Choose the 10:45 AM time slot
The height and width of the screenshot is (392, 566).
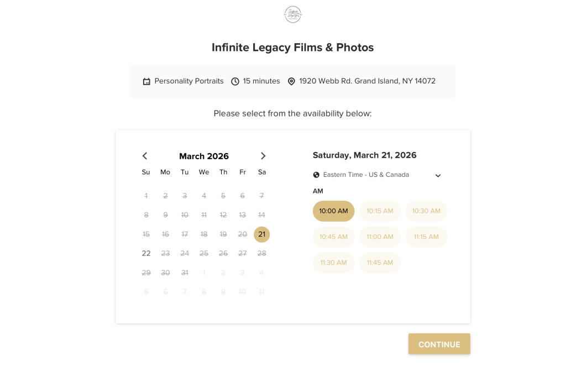(x=333, y=237)
